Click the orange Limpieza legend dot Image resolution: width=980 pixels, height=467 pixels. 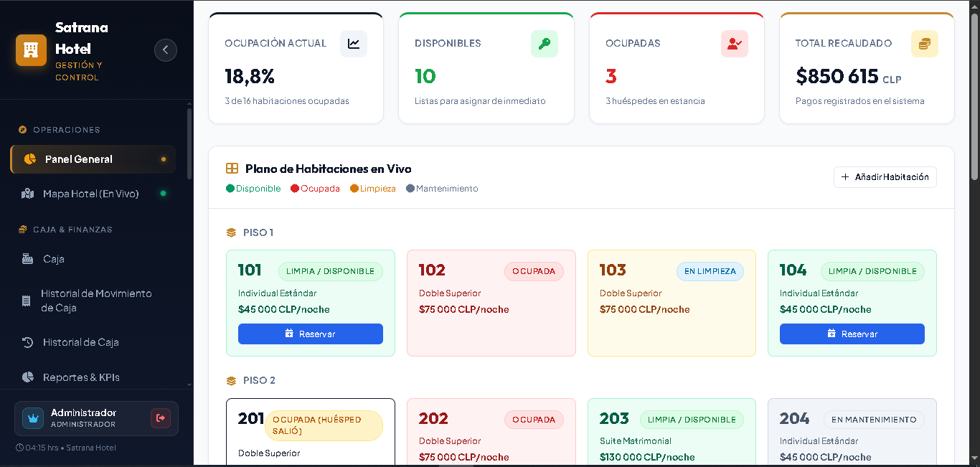coord(354,189)
